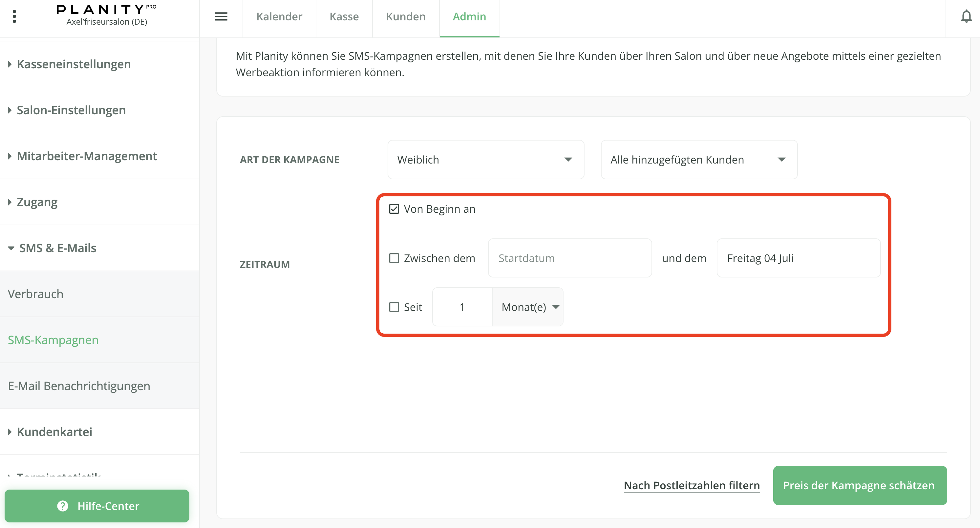Switch to the Kunden tab

coord(405,16)
